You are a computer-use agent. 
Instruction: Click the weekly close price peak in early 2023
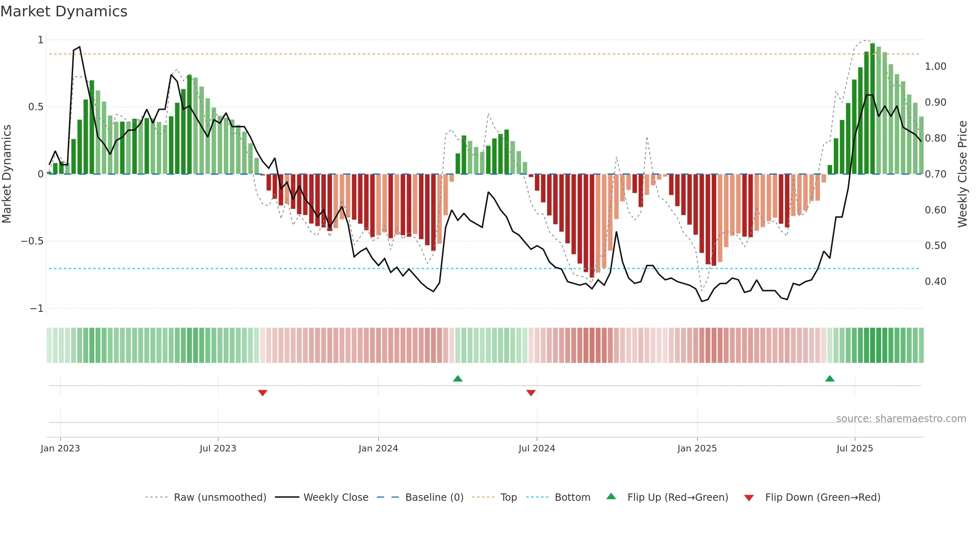pyautogui.click(x=79, y=47)
